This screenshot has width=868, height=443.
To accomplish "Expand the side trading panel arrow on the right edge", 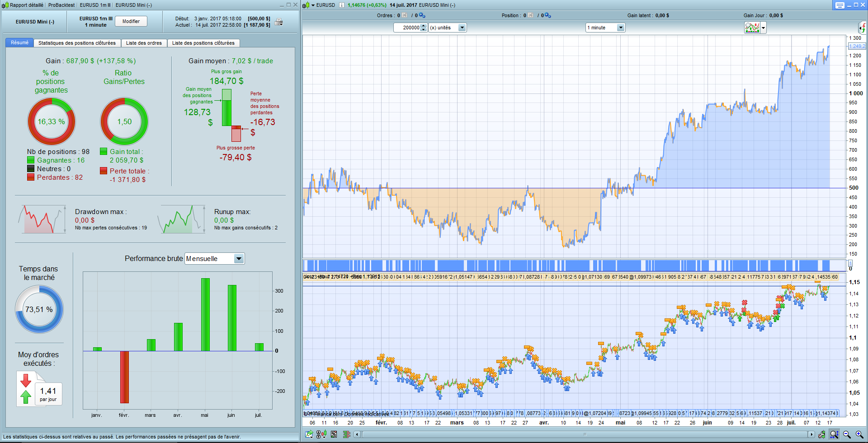I will (x=863, y=28).
